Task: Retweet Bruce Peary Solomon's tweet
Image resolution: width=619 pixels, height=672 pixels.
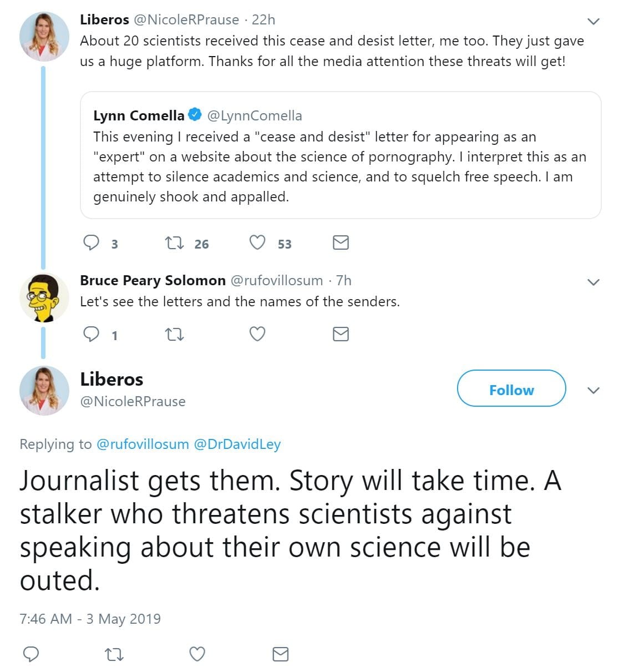Action: pyautogui.click(x=175, y=334)
